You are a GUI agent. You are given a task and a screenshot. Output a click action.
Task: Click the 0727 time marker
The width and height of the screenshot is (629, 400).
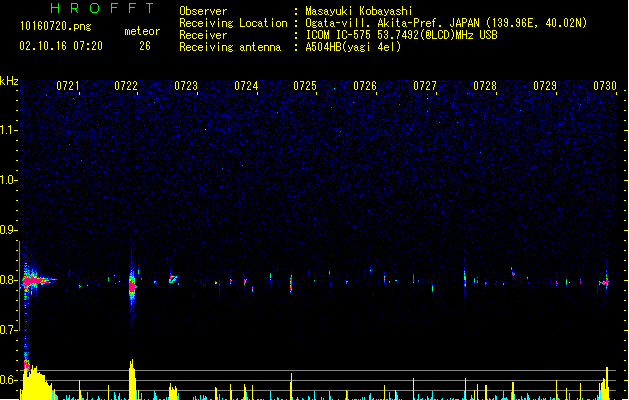(x=425, y=86)
